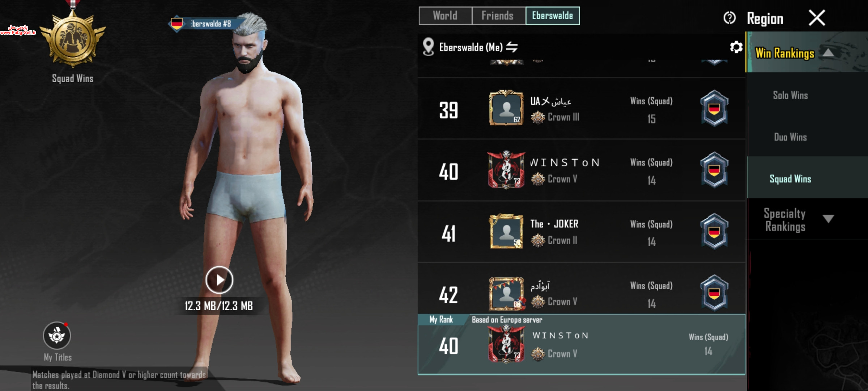The width and height of the screenshot is (868, 391).
Task: Click The JOKER's avatar frame
Action: pyautogui.click(x=506, y=231)
